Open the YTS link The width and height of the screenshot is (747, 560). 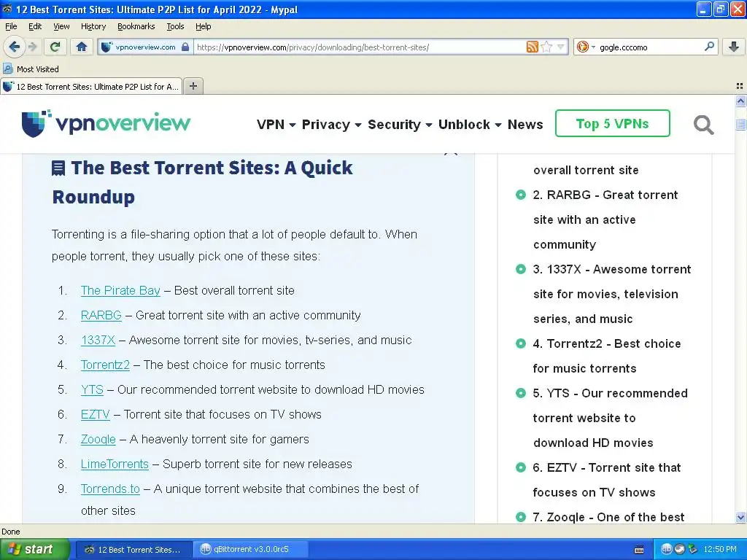click(x=92, y=389)
